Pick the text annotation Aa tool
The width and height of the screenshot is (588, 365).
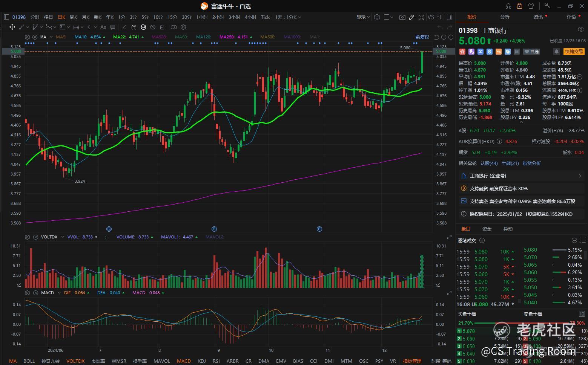click(103, 27)
